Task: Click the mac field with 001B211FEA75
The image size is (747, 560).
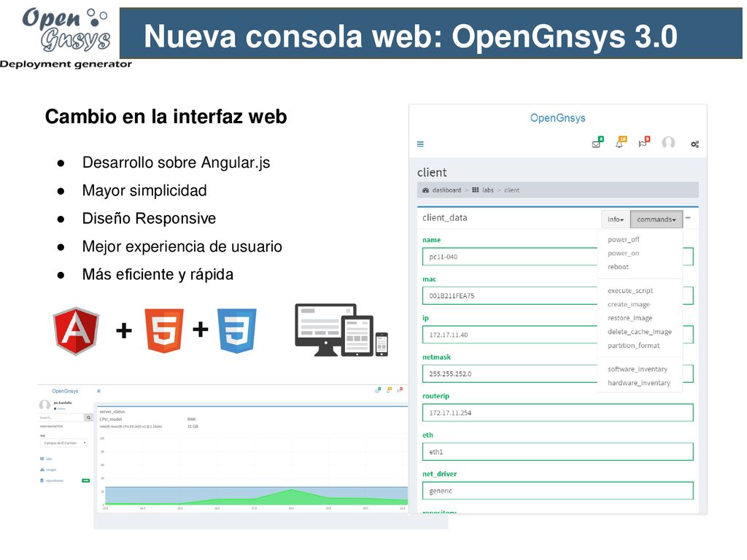Action: click(x=558, y=296)
